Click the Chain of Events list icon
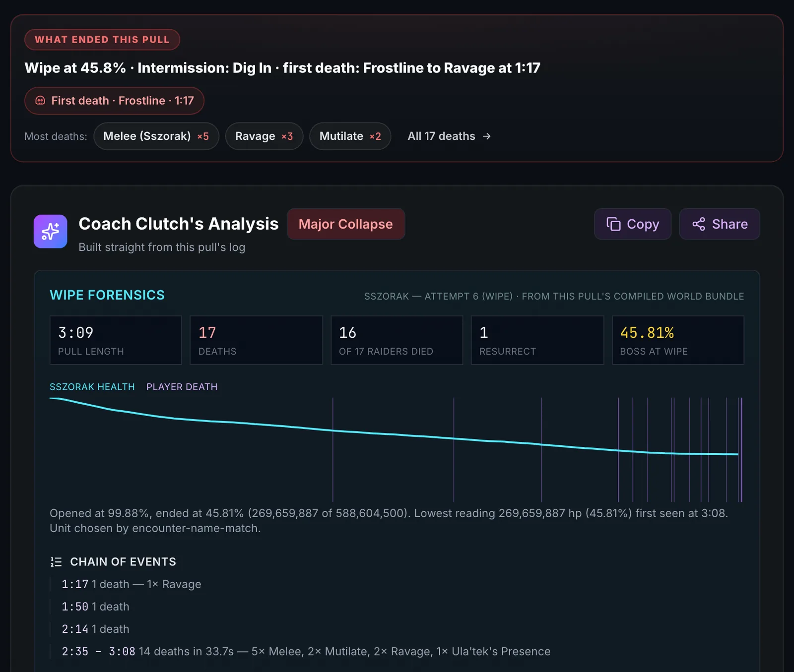The width and height of the screenshot is (794, 672). pyautogui.click(x=56, y=562)
